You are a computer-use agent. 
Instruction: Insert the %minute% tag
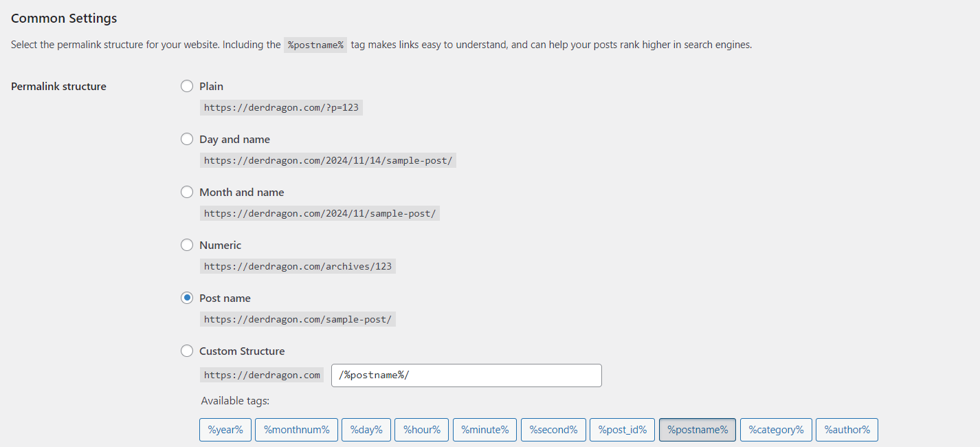point(485,429)
